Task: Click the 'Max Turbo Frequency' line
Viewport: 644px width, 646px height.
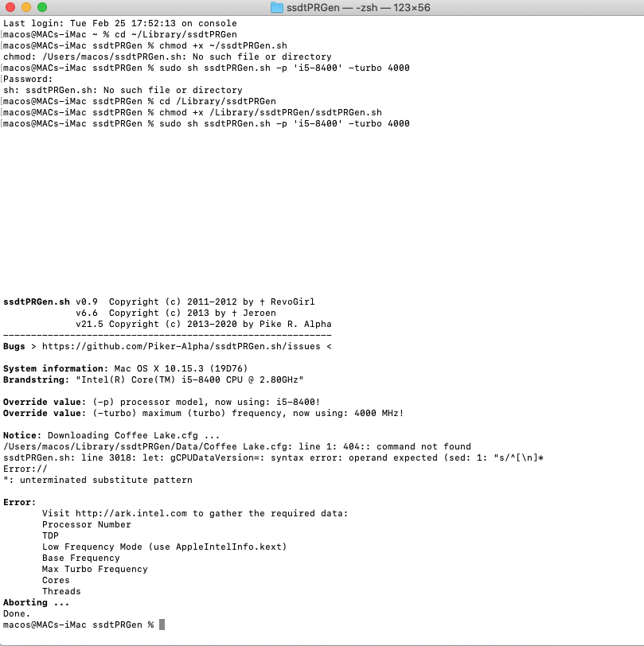Action: click(95, 569)
